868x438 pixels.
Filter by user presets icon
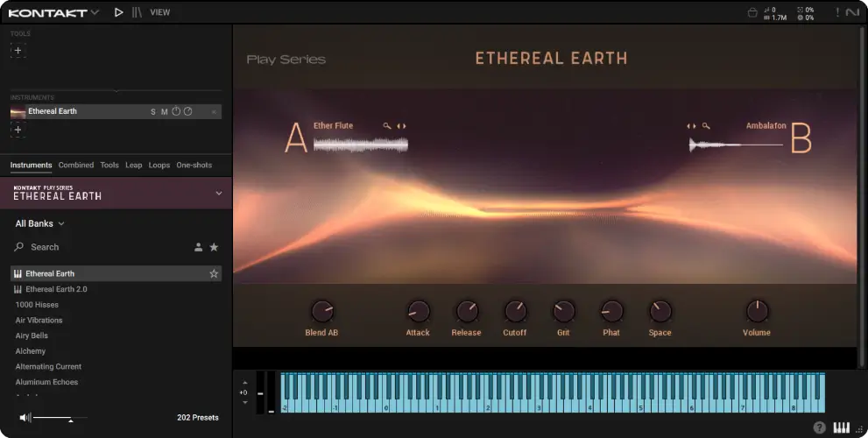tap(198, 248)
